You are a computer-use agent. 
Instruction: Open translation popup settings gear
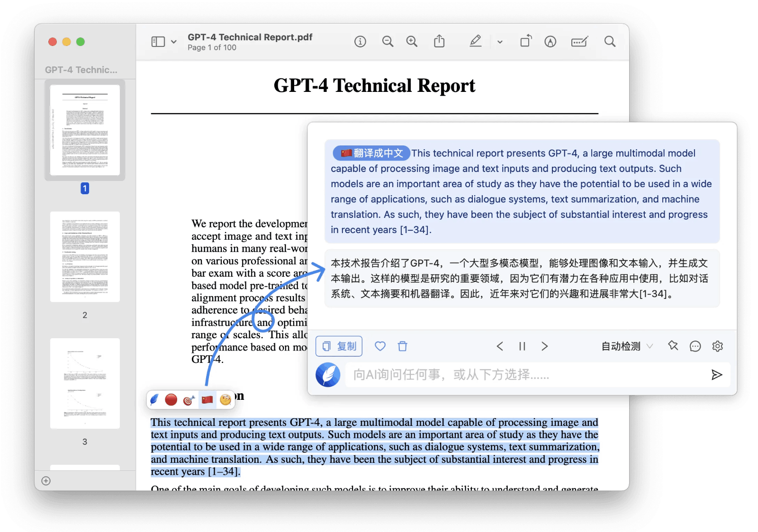(x=718, y=346)
